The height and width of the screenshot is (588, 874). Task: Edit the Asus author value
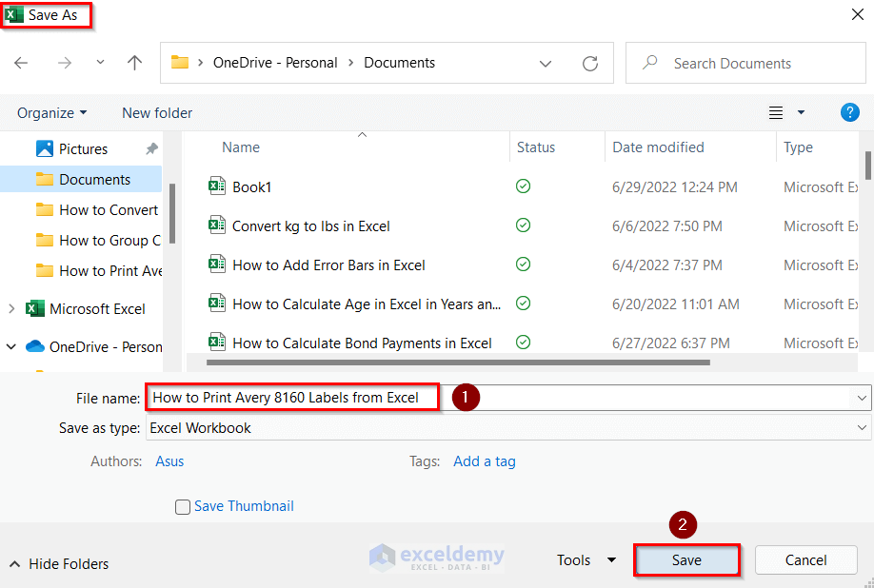(x=169, y=461)
